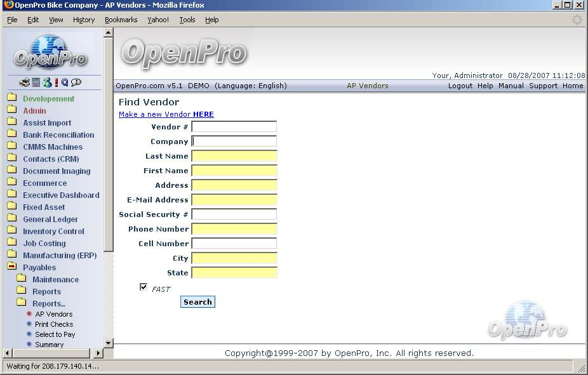Click into the Vendor # field

(234, 127)
